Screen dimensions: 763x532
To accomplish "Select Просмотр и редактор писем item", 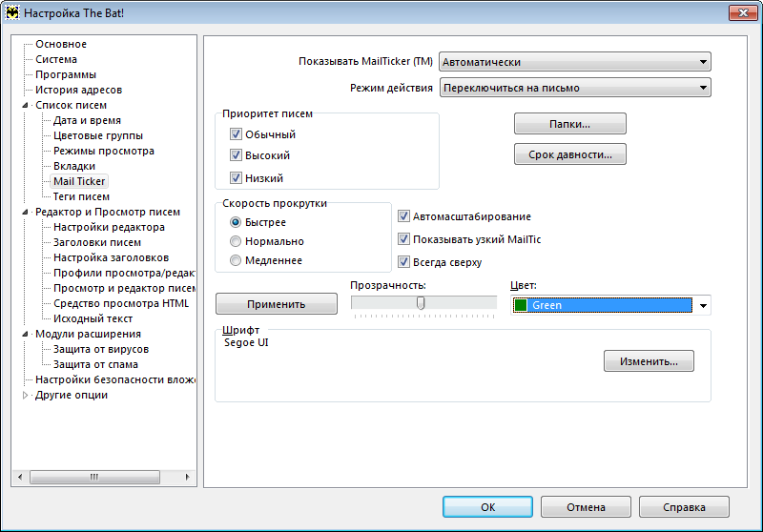I will tap(124, 288).
